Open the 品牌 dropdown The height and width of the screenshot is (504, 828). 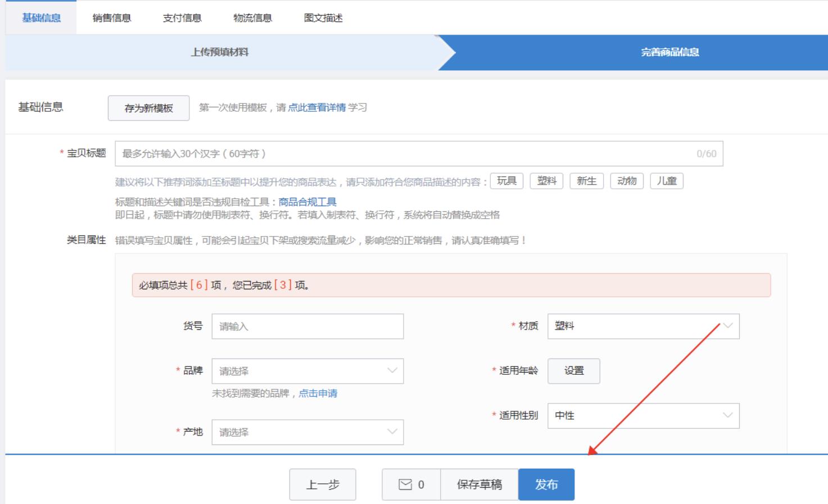(307, 371)
